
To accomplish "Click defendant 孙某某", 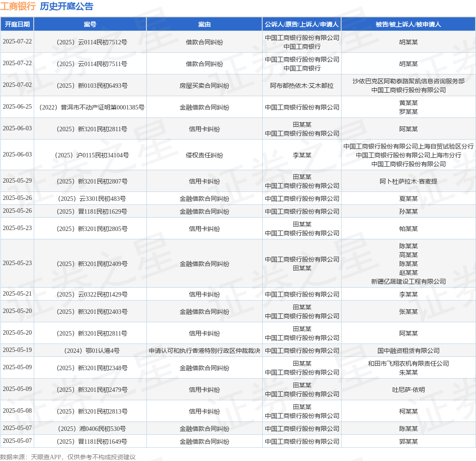I will [x=408, y=211].
